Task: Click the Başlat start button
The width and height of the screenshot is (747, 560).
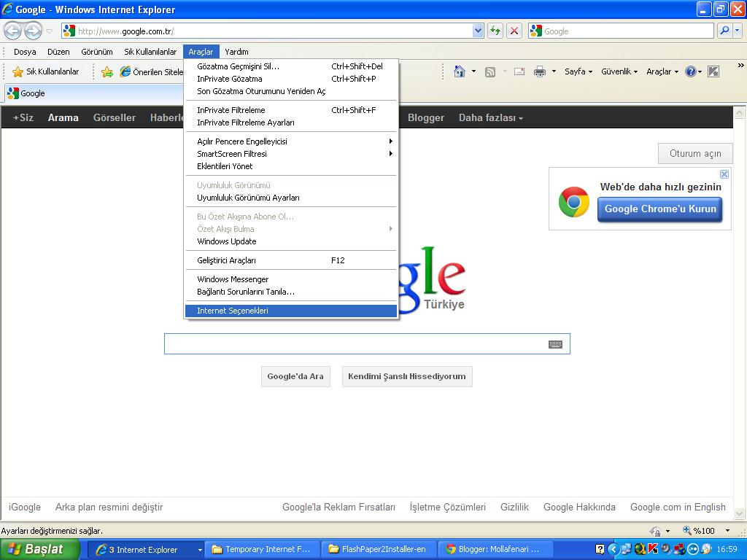Action: pos(40,550)
